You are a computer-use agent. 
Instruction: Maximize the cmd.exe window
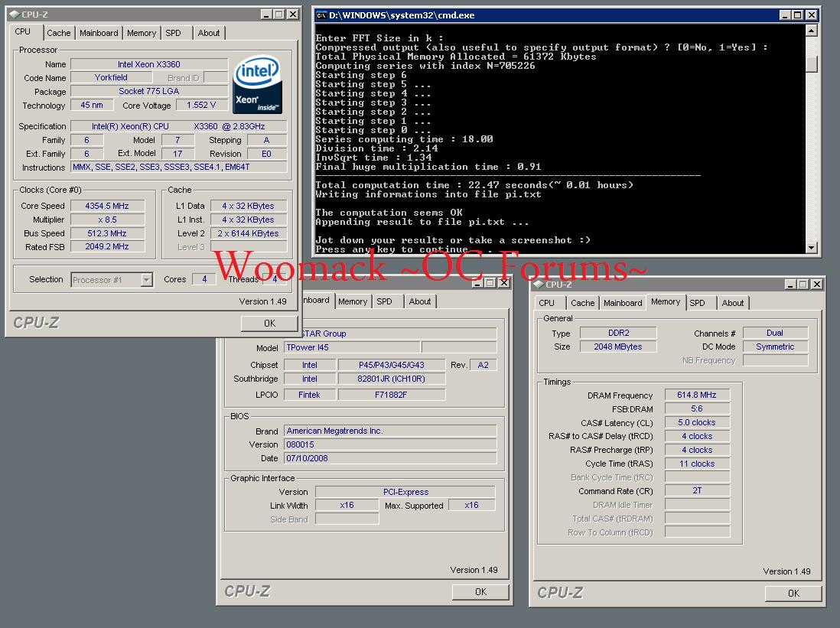[797, 15]
